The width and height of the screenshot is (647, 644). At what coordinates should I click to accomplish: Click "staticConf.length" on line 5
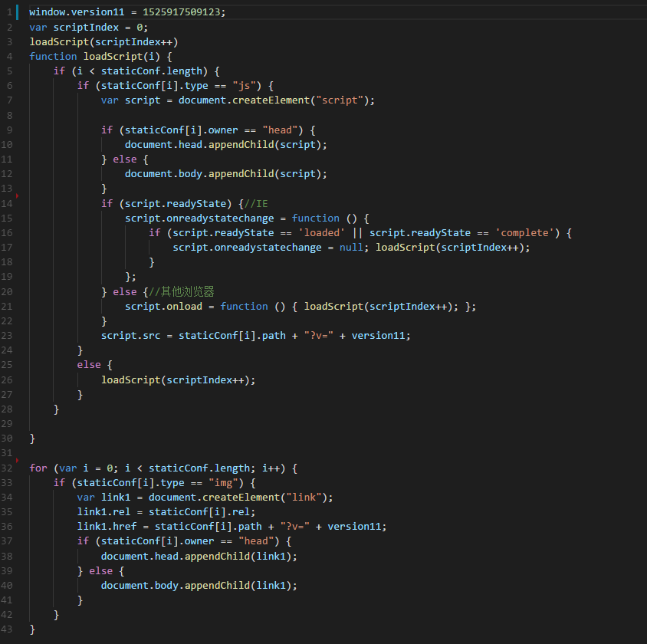click(x=152, y=71)
